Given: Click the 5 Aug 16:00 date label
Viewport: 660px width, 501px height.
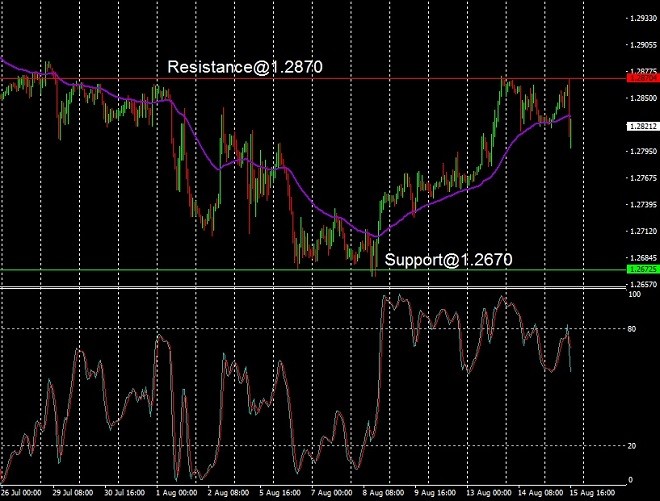Looking at the screenshot, I should [280, 493].
